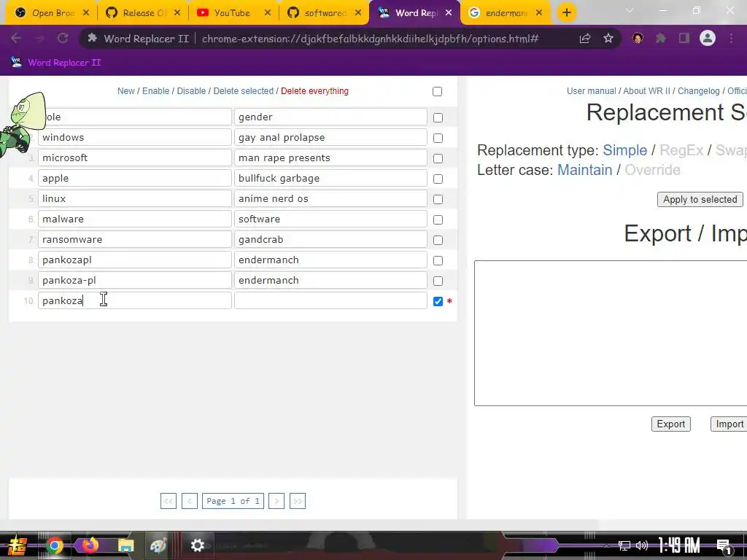Close the Open Broadcaster tab
Screen dimensions: 747x560
click(86, 13)
